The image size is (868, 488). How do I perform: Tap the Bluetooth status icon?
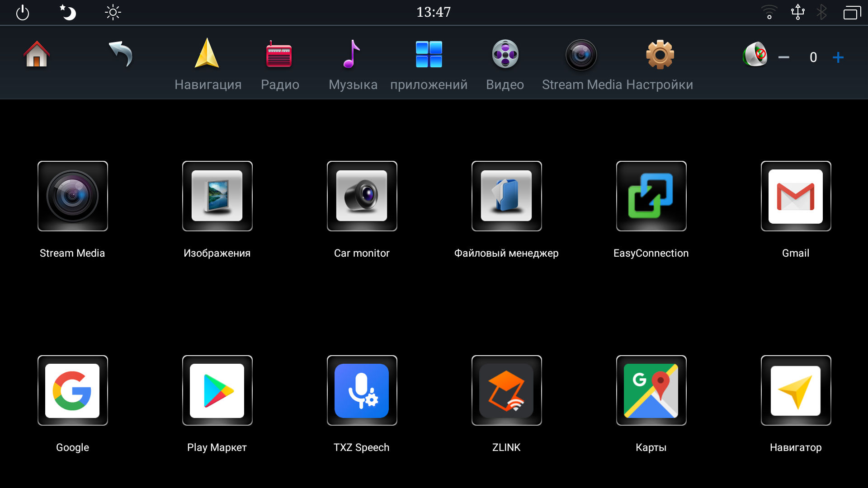822,12
